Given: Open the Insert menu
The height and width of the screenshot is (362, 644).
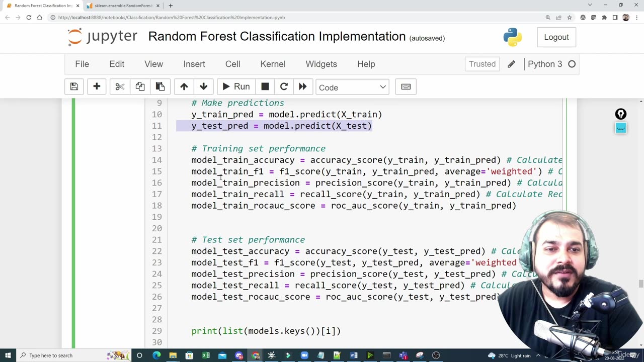Looking at the screenshot, I should [194, 64].
